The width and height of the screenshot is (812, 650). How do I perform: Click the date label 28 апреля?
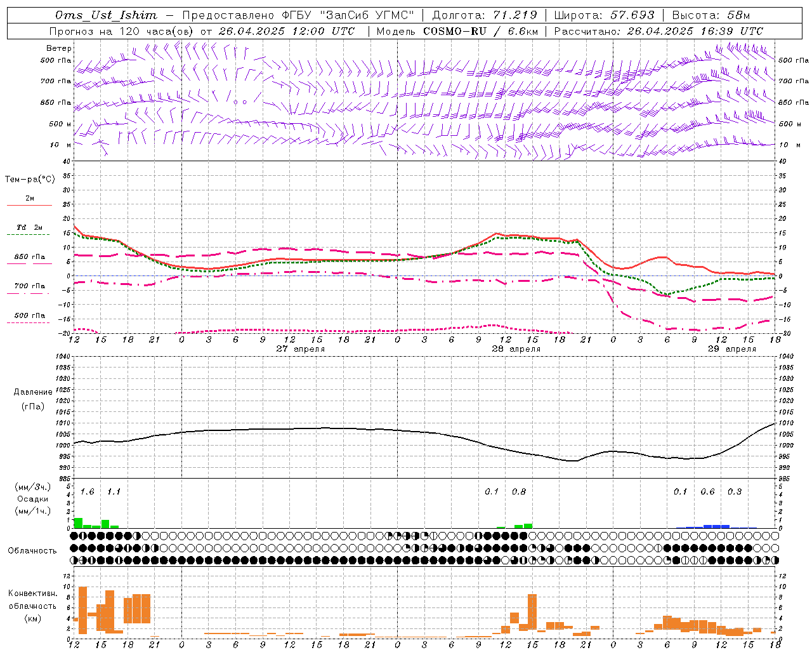coord(516,349)
